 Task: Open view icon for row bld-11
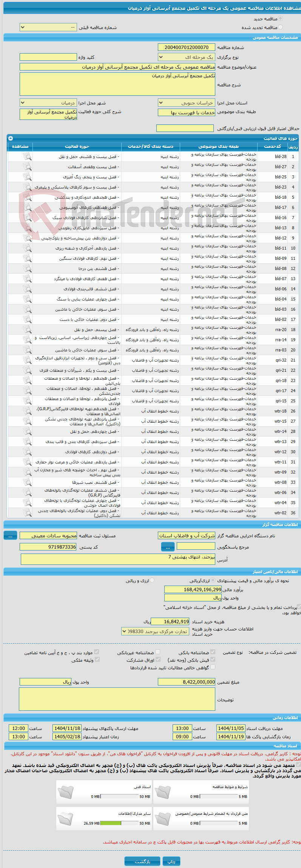[x=27, y=248]
